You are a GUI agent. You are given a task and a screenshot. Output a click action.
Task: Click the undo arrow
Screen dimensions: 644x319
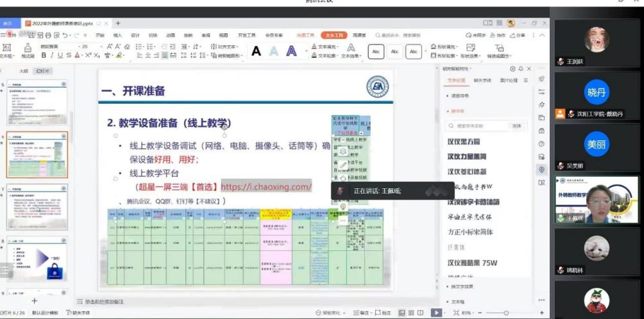[x=65, y=36]
